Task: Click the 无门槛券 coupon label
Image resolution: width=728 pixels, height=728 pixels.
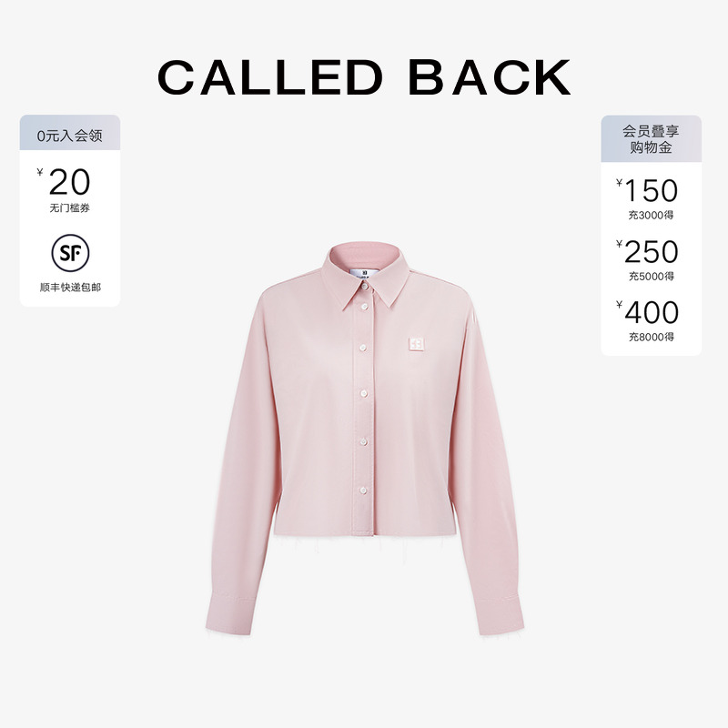Action: [x=70, y=208]
